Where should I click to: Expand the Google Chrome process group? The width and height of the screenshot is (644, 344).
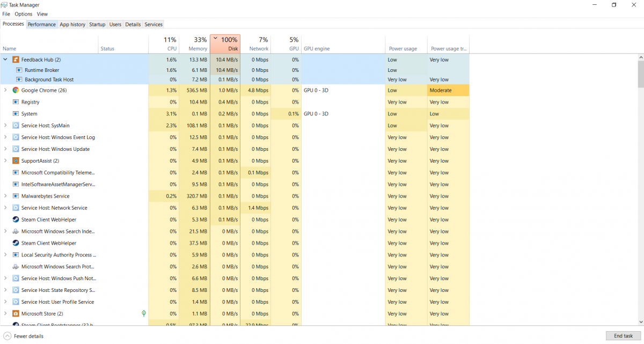pyautogui.click(x=5, y=90)
